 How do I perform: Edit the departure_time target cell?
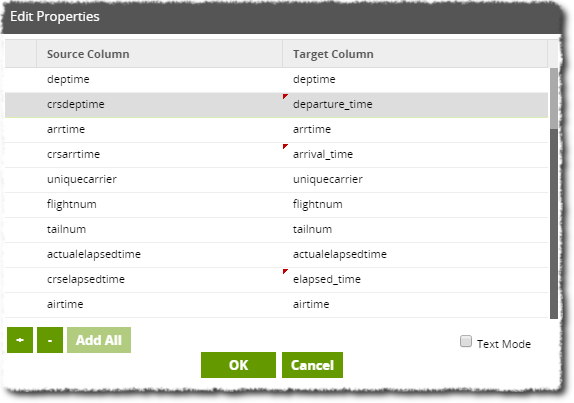(x=415, y=104)
